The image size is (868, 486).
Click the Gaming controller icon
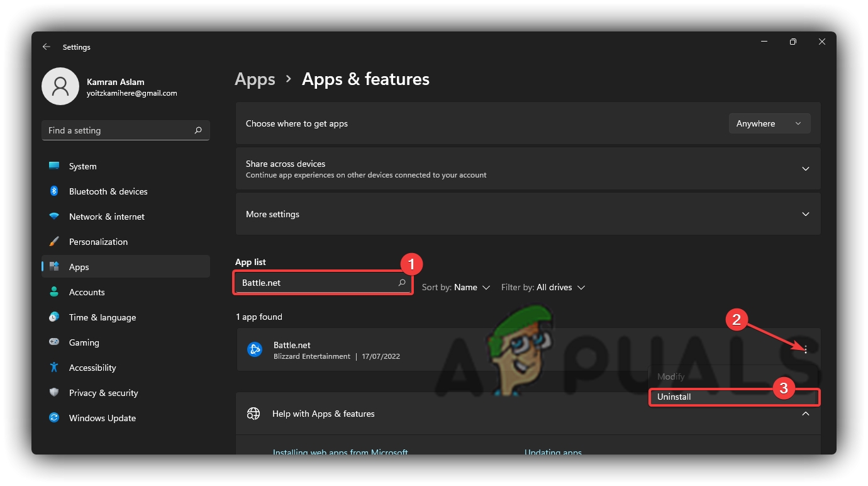[54, 342]
